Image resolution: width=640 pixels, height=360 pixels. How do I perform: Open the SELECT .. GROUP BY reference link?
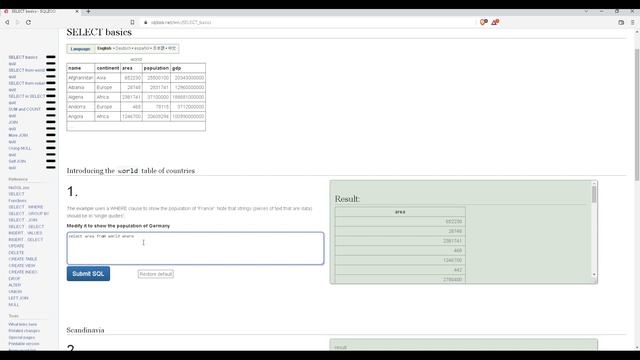point(29,213)
